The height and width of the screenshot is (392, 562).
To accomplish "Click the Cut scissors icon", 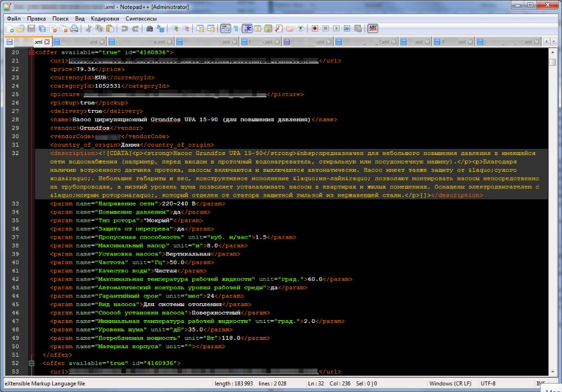I will [x=89, y=28].
